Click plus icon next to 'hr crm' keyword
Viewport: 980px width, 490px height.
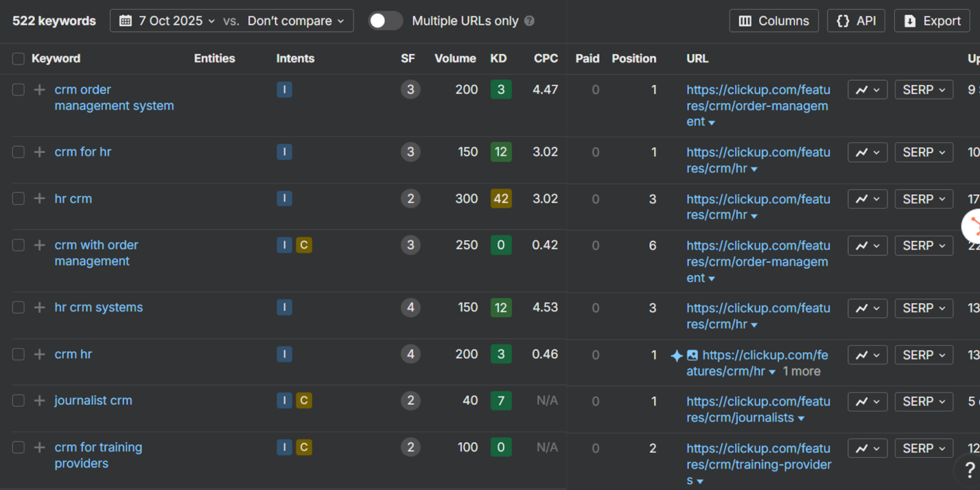point(39,198)
